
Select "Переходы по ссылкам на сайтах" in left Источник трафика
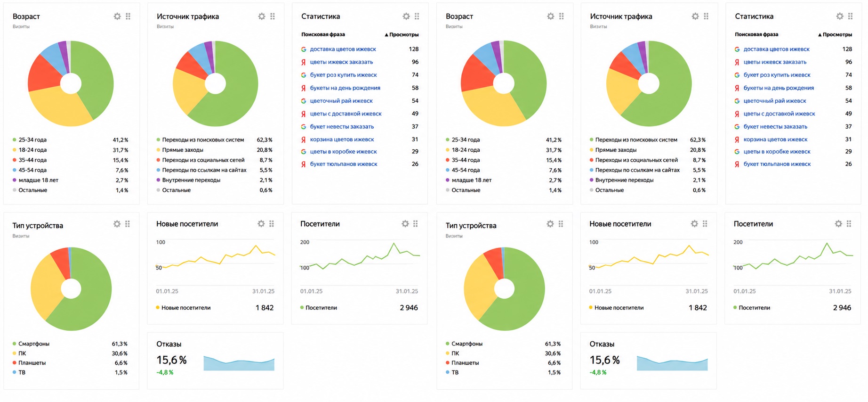pos(204,170)
